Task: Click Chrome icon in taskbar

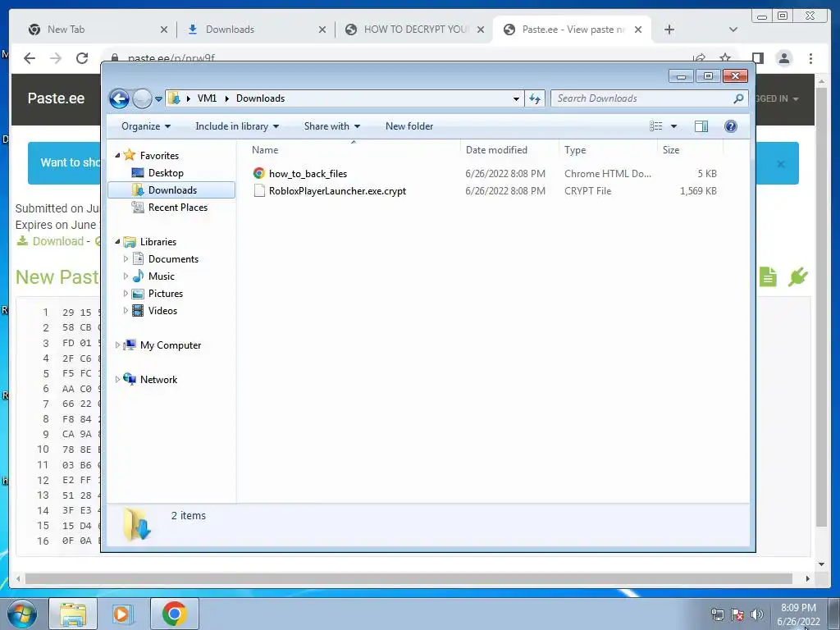Action: pyautogui.click(x=174, y=614)
